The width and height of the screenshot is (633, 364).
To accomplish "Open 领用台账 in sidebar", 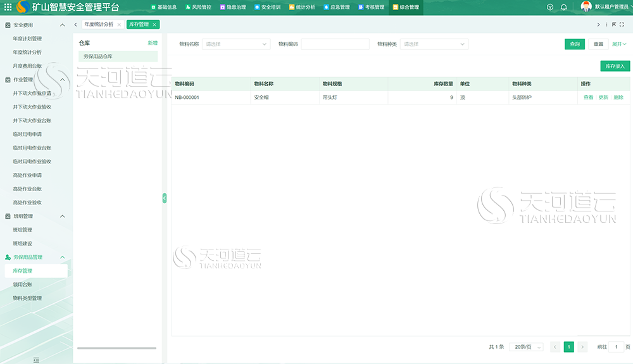I will tap(22, 284).
